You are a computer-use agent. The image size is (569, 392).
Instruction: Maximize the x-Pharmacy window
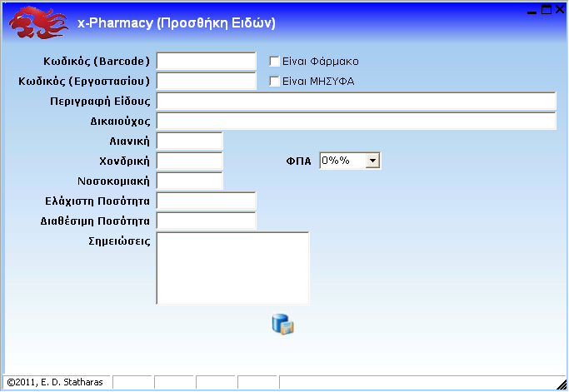547,10
